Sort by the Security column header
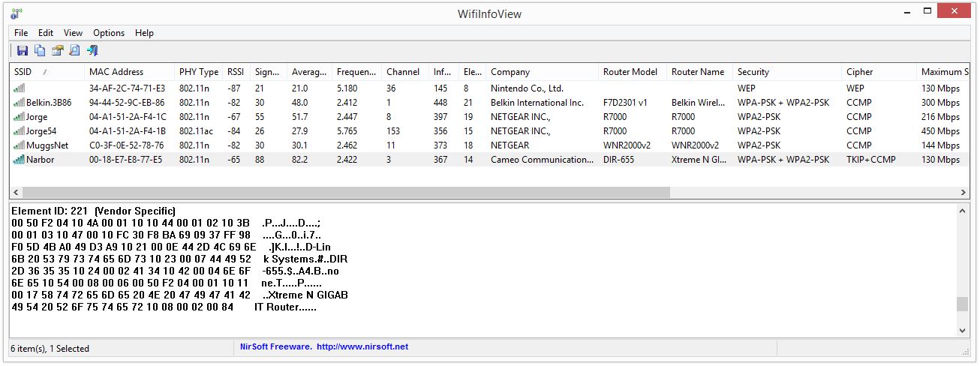Image resolution: width=980 pixels, height=366 pixels. tap(787, 72)
